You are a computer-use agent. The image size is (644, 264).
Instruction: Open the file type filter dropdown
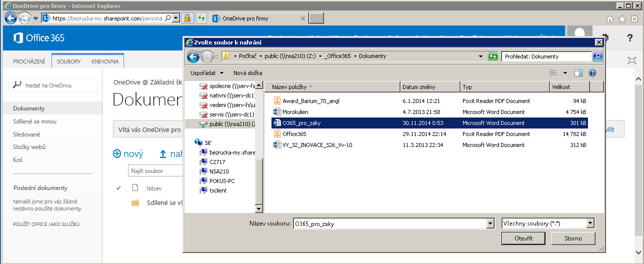click(590, 223)
